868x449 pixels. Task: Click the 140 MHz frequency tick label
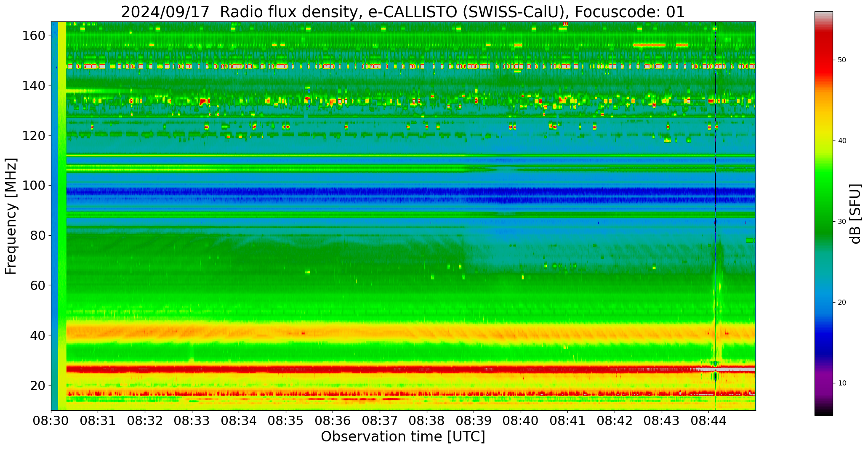coord(34,85)
